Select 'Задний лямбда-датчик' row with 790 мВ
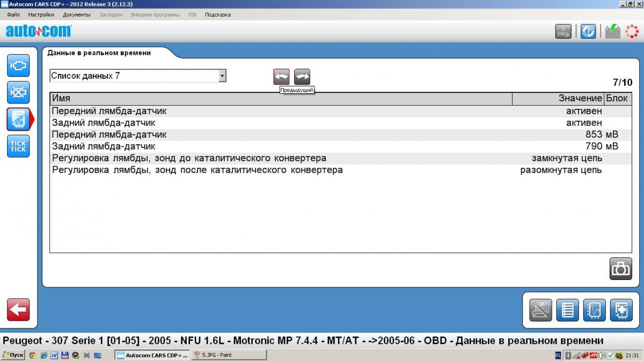Viewport: 644px width, 362px height. pyautogui.click(x=340, y=146)
